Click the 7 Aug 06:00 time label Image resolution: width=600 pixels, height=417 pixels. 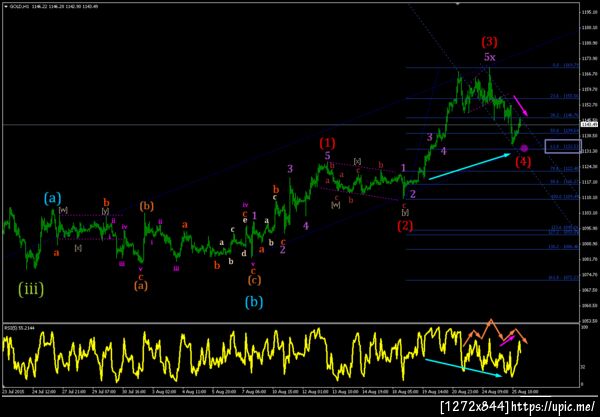(255, 392)
